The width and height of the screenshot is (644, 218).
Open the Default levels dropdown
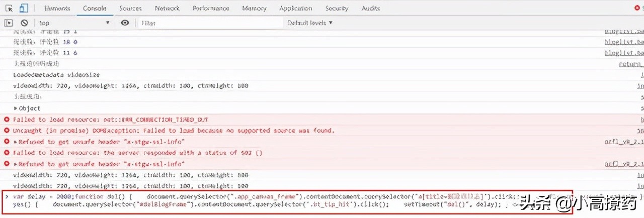click(309, 23)
